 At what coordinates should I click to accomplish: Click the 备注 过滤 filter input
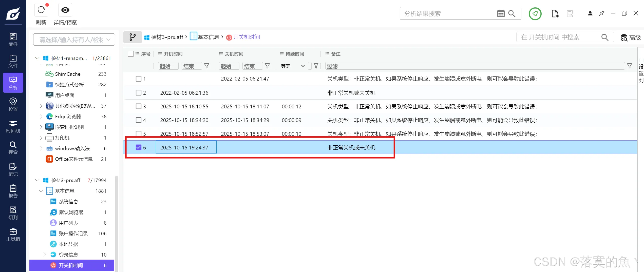[x=475, y=66]
